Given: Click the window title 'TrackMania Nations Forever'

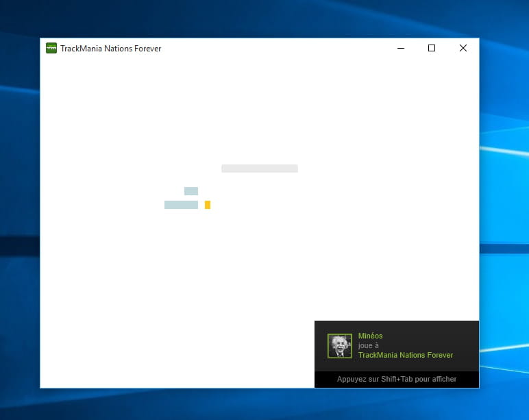Looking at the screenshot, I should [x=110, y=49].
